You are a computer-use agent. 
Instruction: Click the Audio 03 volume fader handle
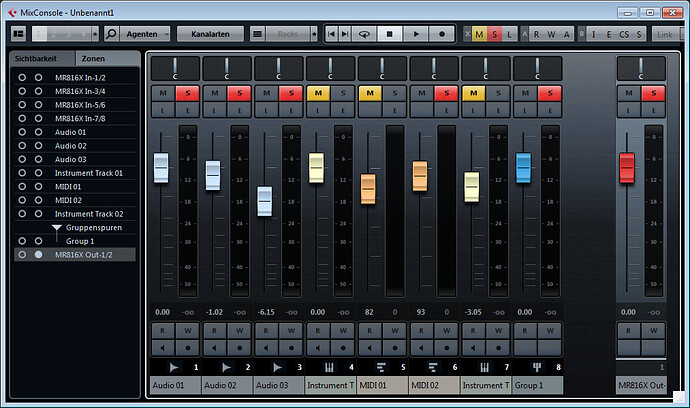click(x=264, y=201)
